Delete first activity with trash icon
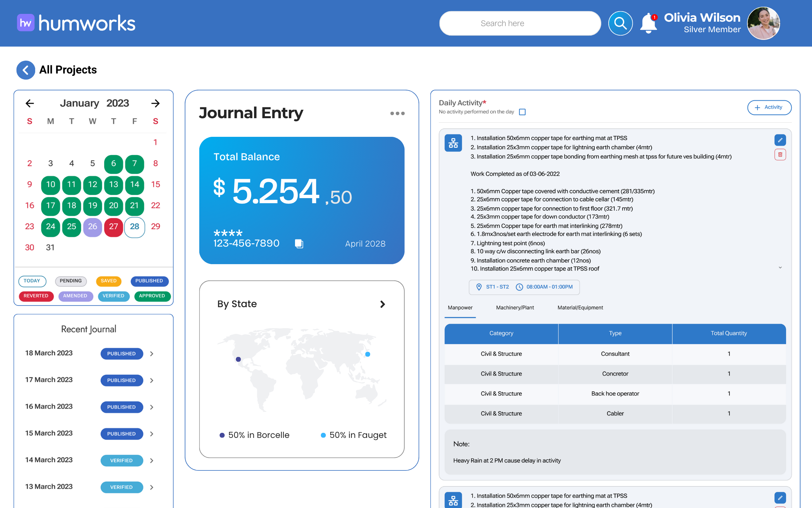The width and height of the screenshot is (812, 508). click(x=780, y=155)
